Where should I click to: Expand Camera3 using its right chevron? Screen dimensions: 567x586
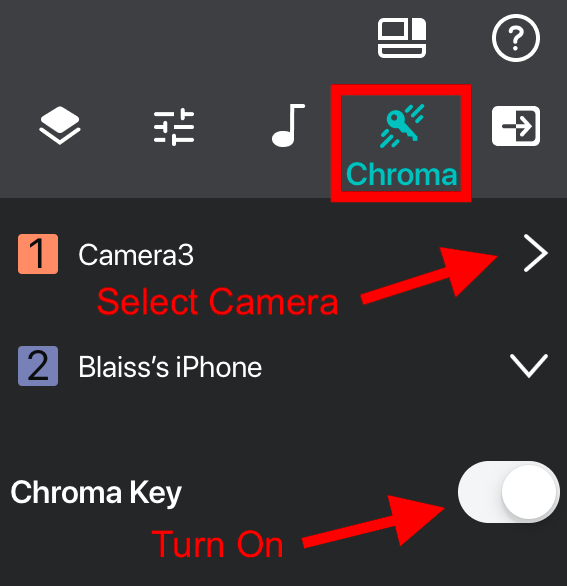[x=535, y=253]
